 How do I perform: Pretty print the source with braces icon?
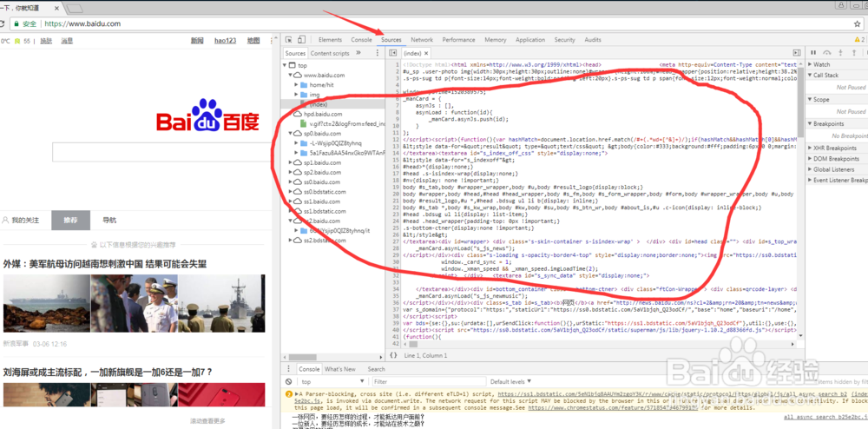click(x=393, y=355)
